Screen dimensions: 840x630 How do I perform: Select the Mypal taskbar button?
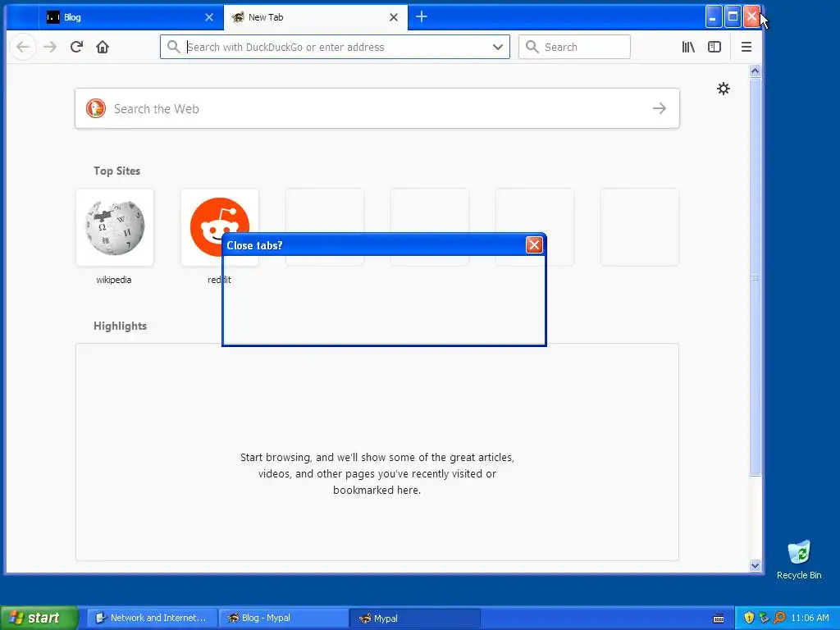415,618
